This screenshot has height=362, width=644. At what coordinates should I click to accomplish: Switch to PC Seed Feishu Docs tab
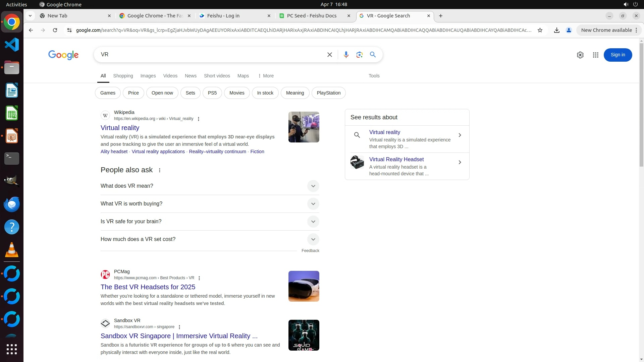click(311, 16)
